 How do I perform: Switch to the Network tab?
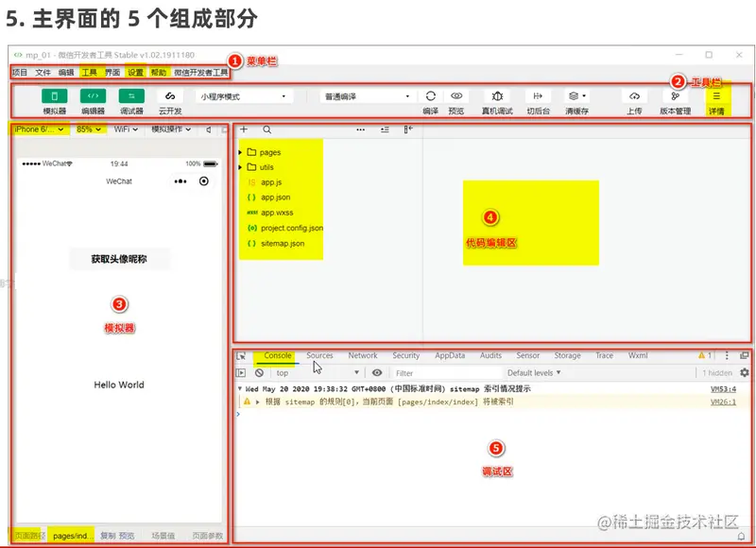tap(363, 355)
